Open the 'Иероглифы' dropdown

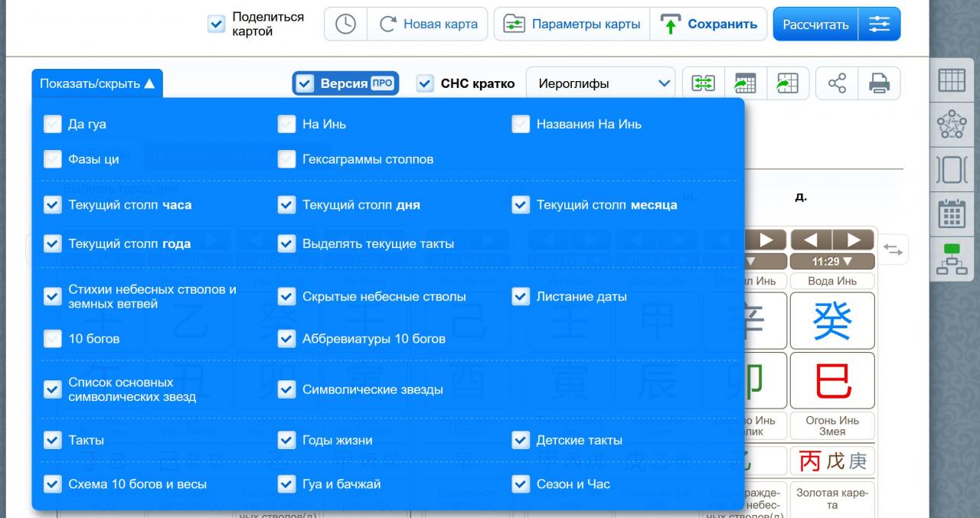[x=600, y=83]
